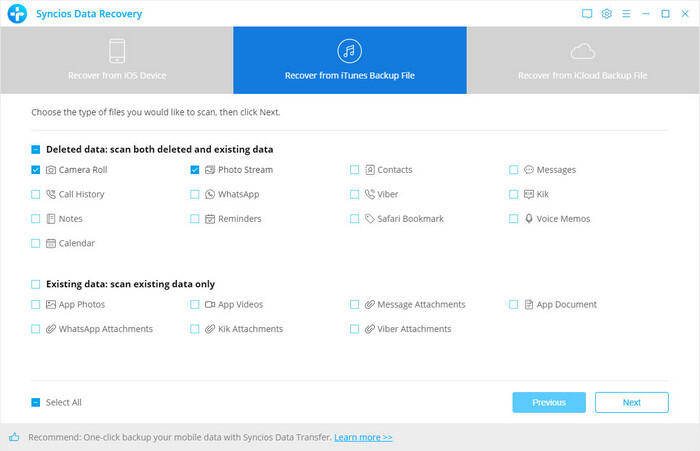Check Existing data scan group checkbox
The width and height of the screenshot is (700, 451).
coord(36,284)
